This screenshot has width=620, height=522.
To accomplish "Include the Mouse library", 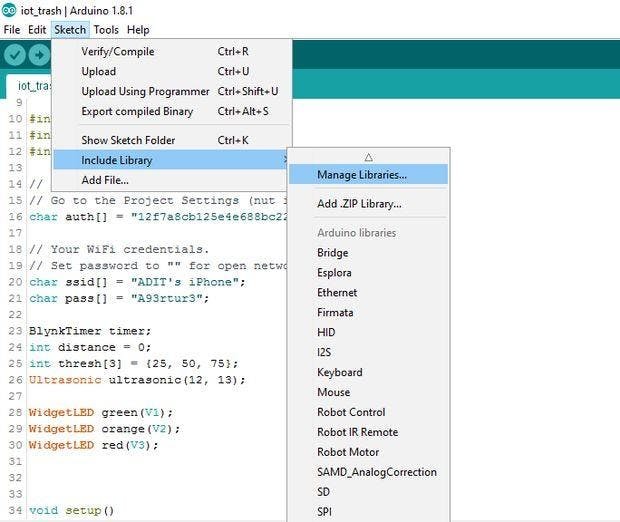I will point(369,392).
